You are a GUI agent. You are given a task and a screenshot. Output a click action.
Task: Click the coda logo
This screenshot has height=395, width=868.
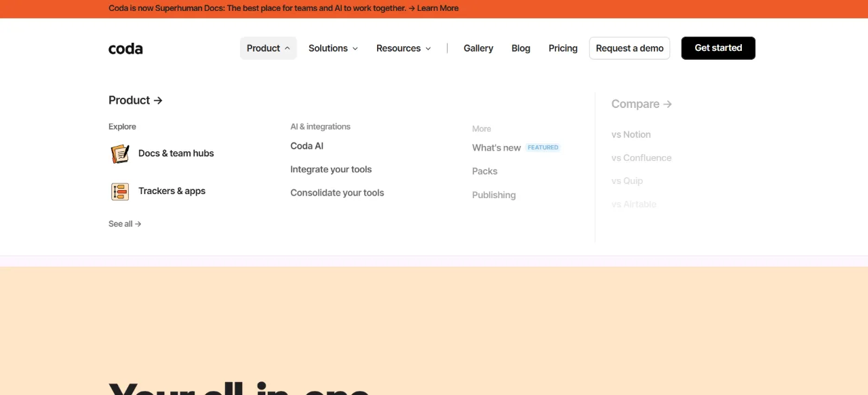[x=125, y=48]
